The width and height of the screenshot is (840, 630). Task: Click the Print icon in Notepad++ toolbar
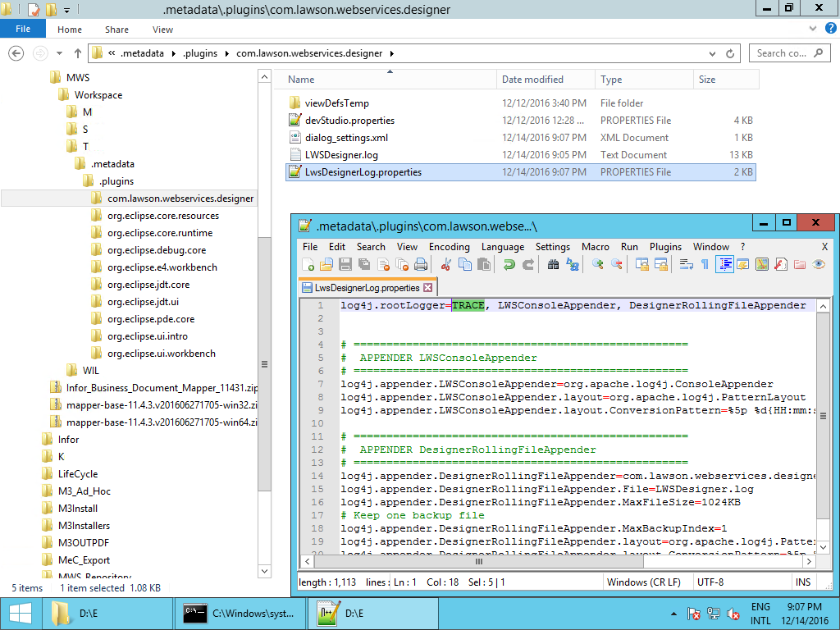(x=420, y=264)
